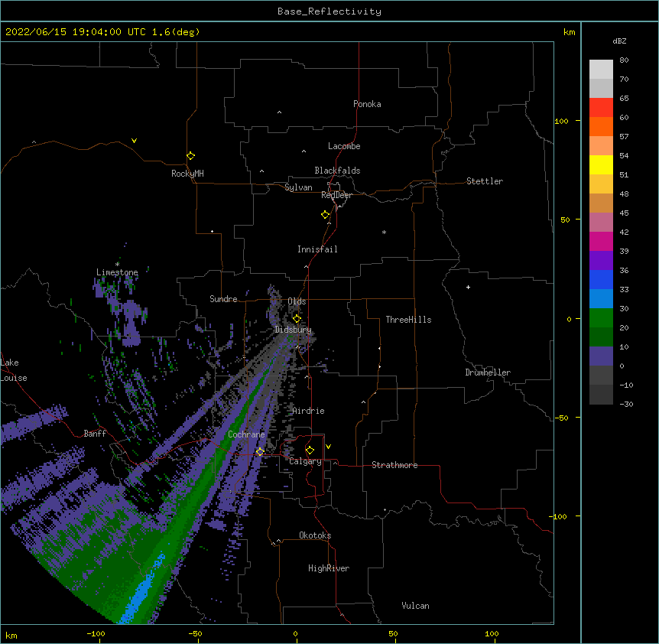Click the Vulcan town label
Image resolution: width=659 pixels, height=644 pixels.
coord(415,606)
